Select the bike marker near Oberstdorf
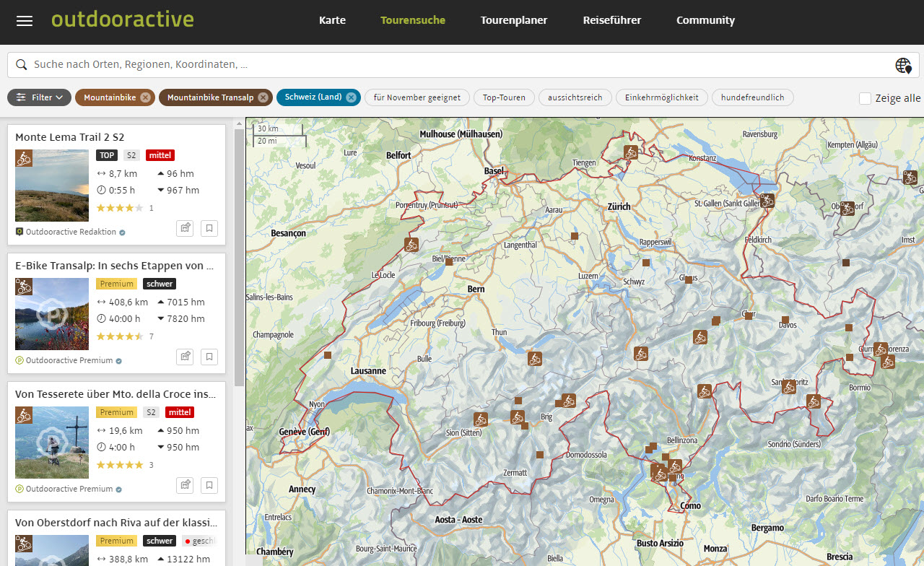924x566 pixels. [x=847, y=208]
